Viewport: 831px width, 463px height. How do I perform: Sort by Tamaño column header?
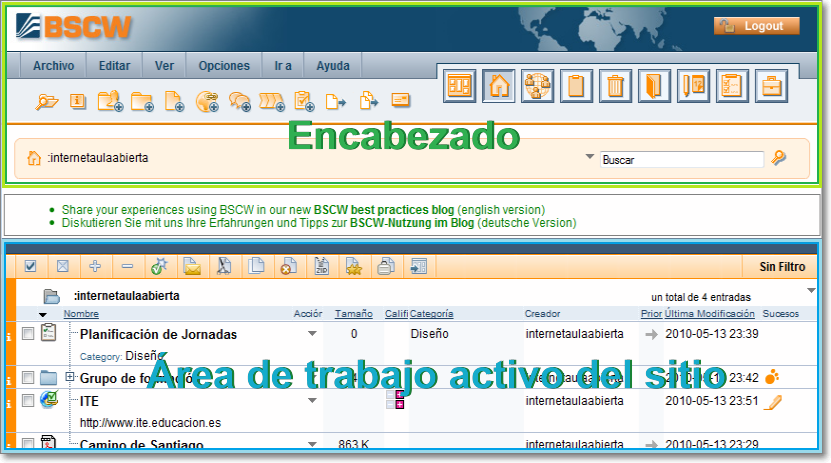pyautogui.click(x=353, y=314)
